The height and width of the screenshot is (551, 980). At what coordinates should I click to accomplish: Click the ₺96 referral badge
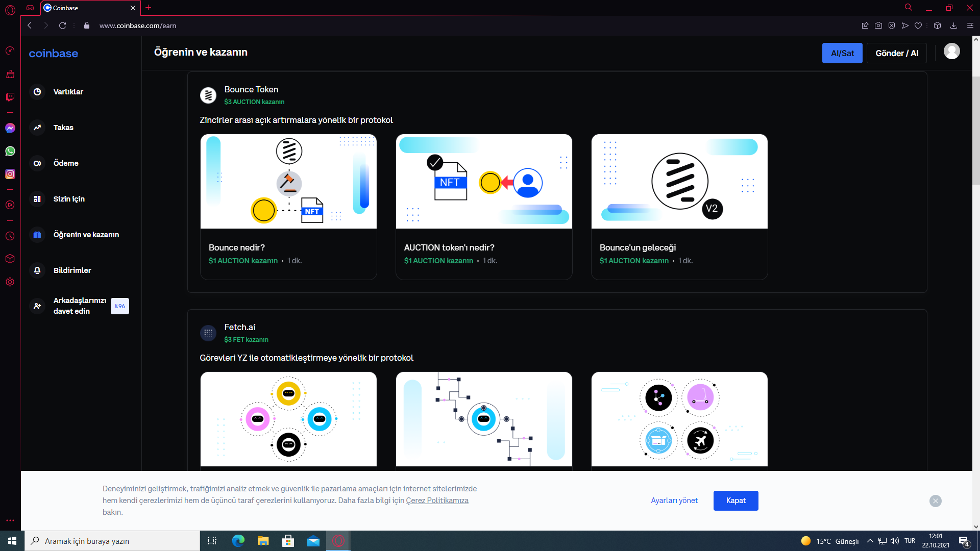[x=120, y=306]
